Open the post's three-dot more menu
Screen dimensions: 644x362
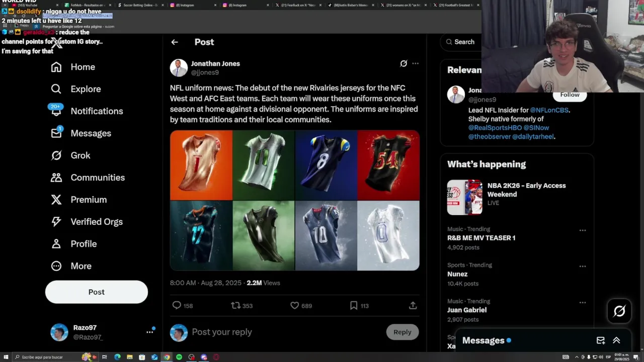[415, 63]
